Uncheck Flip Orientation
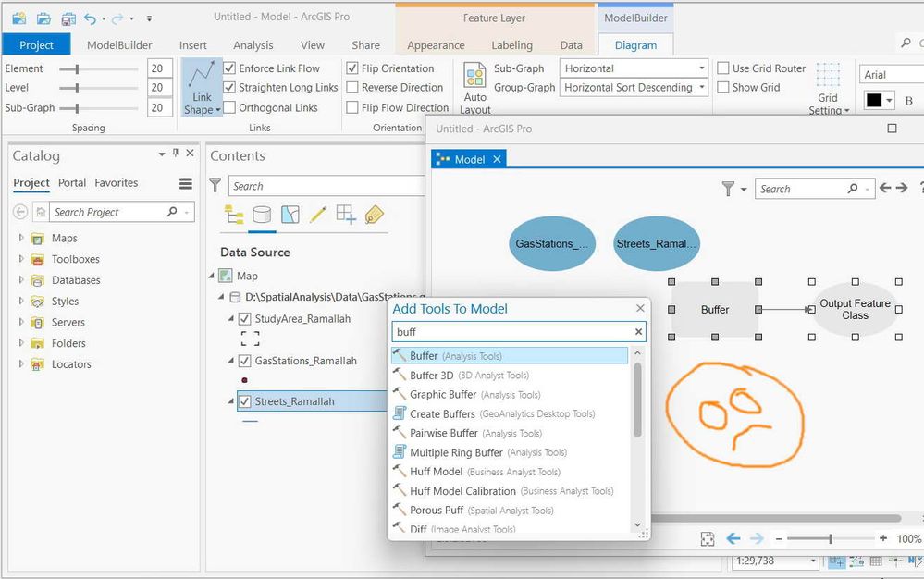 (352, 68)
